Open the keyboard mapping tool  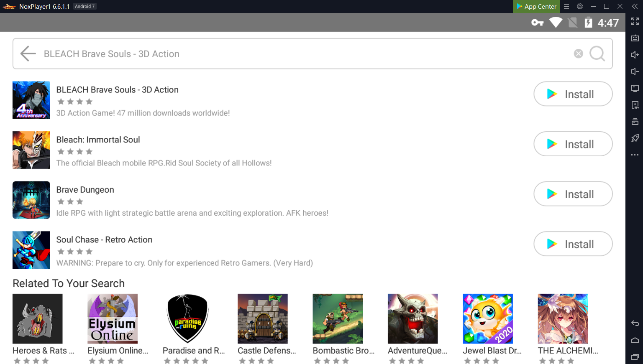point(635,38)
